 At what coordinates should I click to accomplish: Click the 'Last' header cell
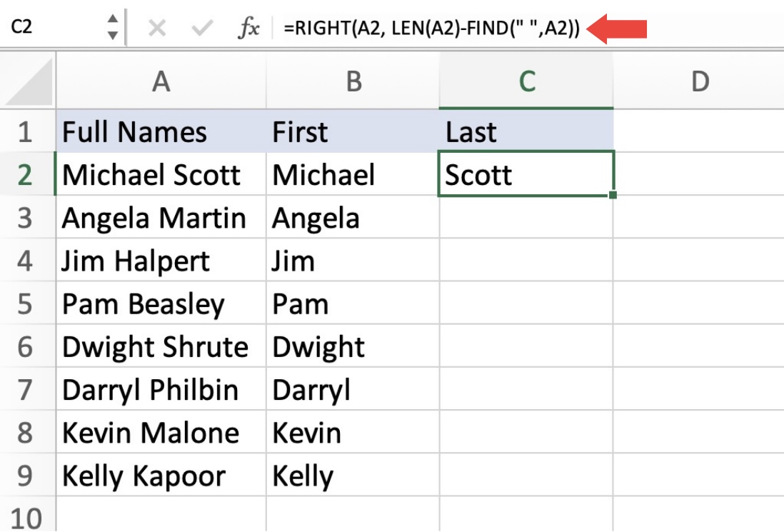(x=526, y=131)
